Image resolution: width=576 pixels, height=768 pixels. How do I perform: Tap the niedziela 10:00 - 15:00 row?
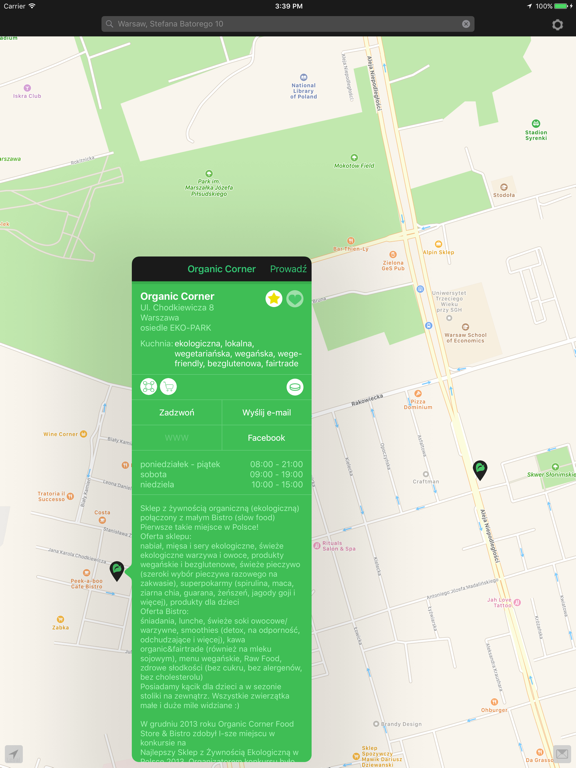(x=221, y=484)
